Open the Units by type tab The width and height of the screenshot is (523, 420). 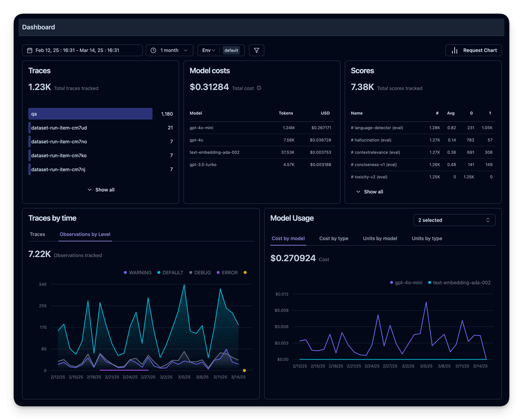[427, 239]
